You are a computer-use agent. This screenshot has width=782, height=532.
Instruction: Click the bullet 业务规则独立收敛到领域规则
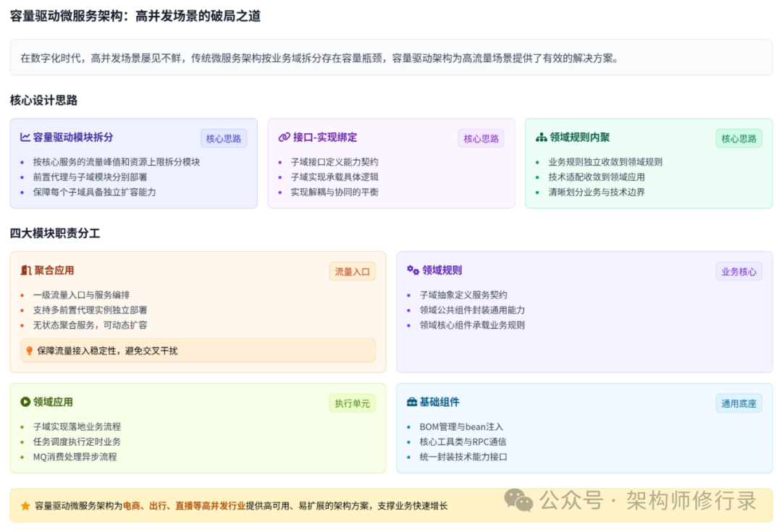(605, 162)
